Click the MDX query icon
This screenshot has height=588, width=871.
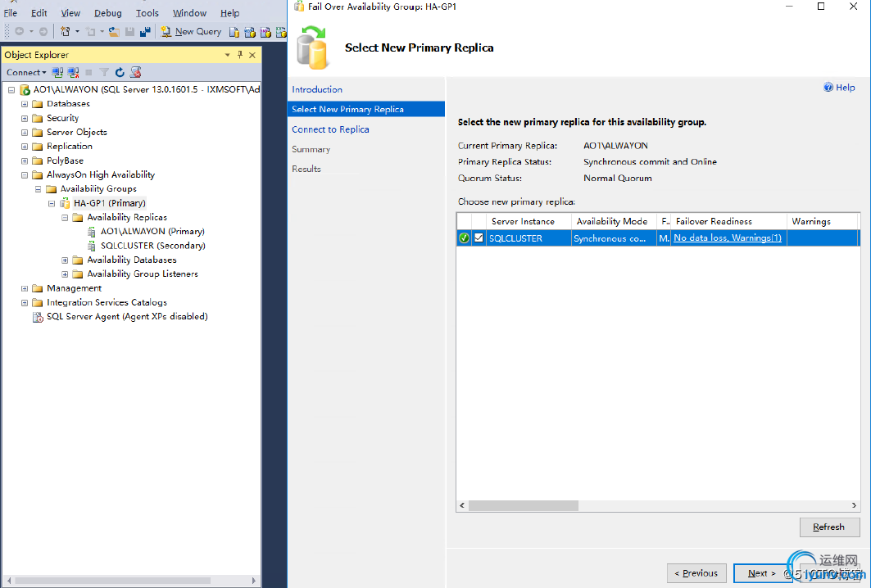(250, 32)
